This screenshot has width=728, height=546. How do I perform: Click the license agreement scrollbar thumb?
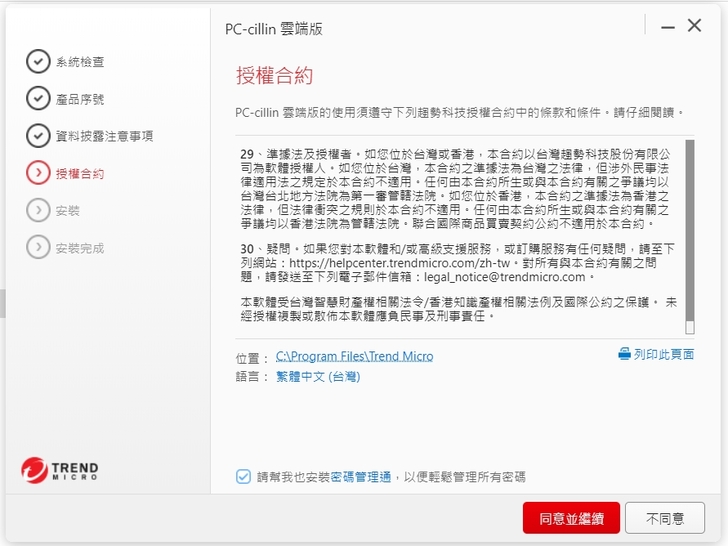(690, 230)
